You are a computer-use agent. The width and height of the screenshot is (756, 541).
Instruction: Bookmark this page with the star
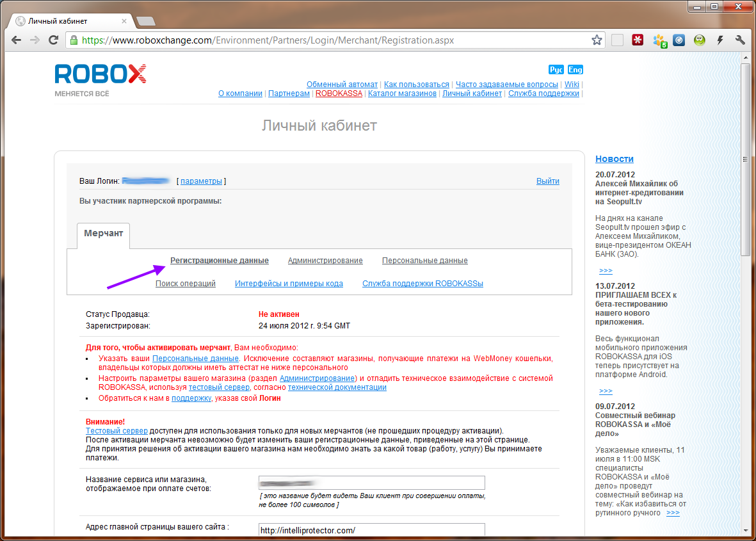(597, 40)
